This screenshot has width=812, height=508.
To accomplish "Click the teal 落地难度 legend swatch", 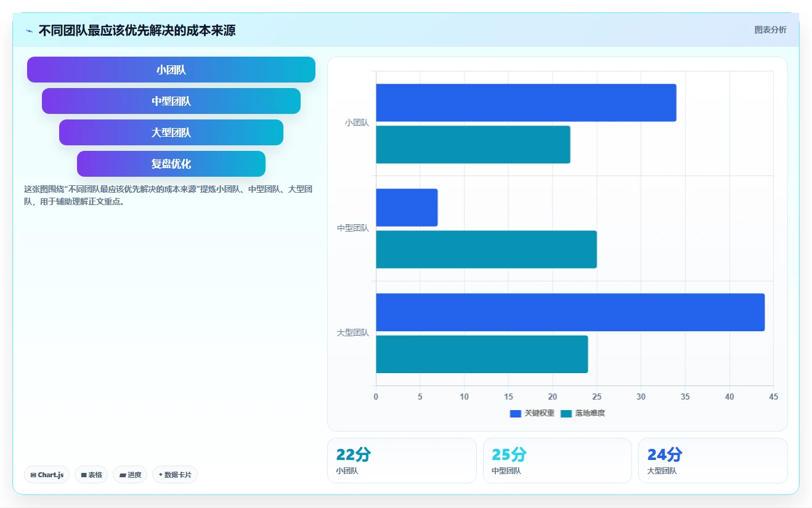I will [x=566, y=413].
